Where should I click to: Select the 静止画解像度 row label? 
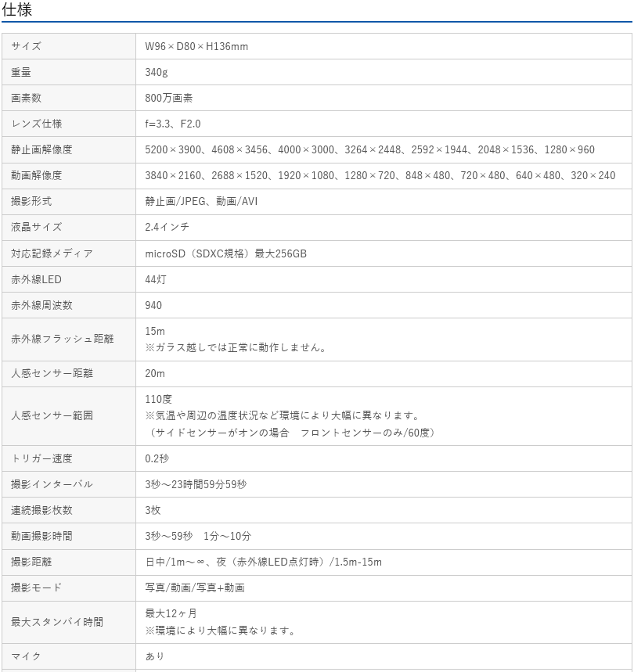tap(41, 149)
